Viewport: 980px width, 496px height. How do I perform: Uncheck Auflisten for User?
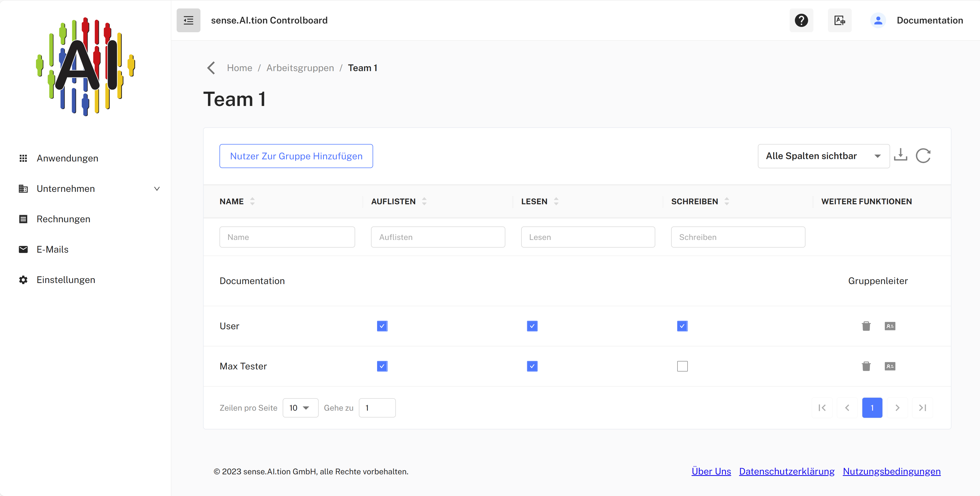pos(382,326)
